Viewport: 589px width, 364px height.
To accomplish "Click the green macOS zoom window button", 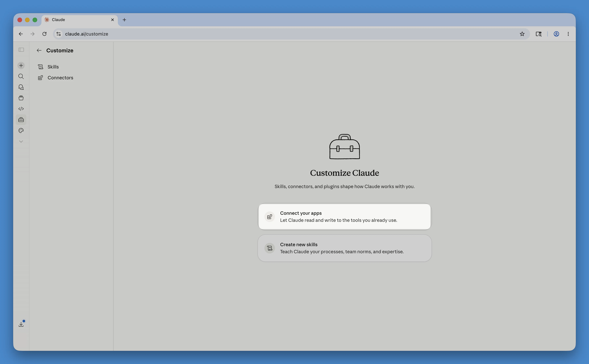I will [x=35, y=20].
